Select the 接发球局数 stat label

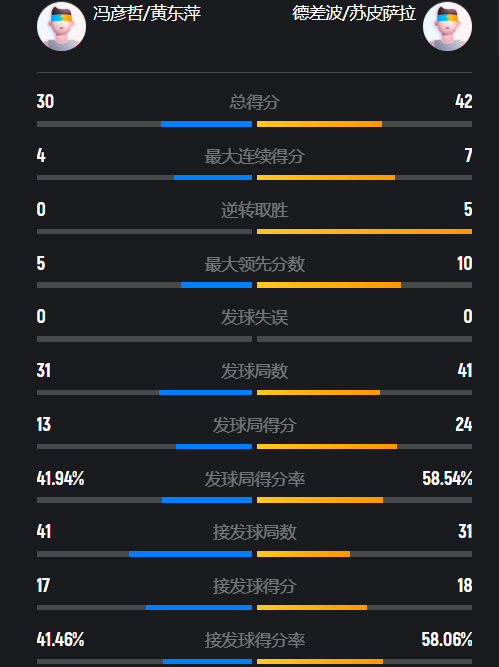click(254, 532)
